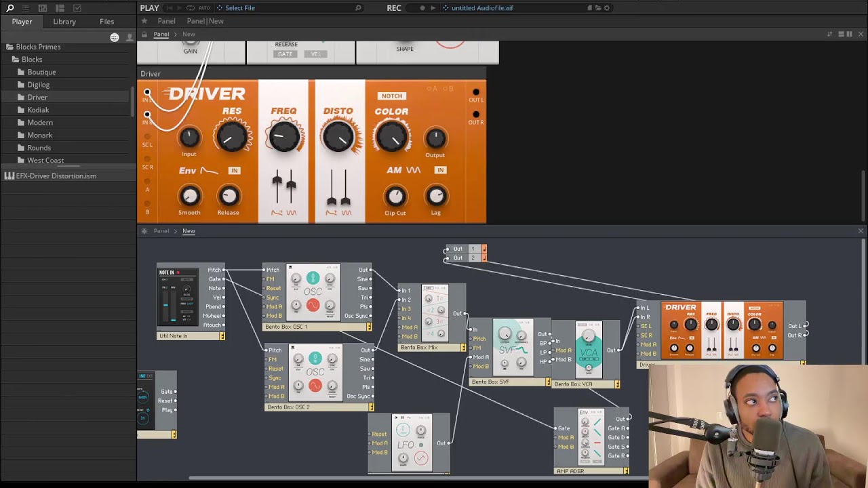Click the user icon beside the globe
Image resolution: width=868 pixels, height=488 pixels.
tap(130, 37)
